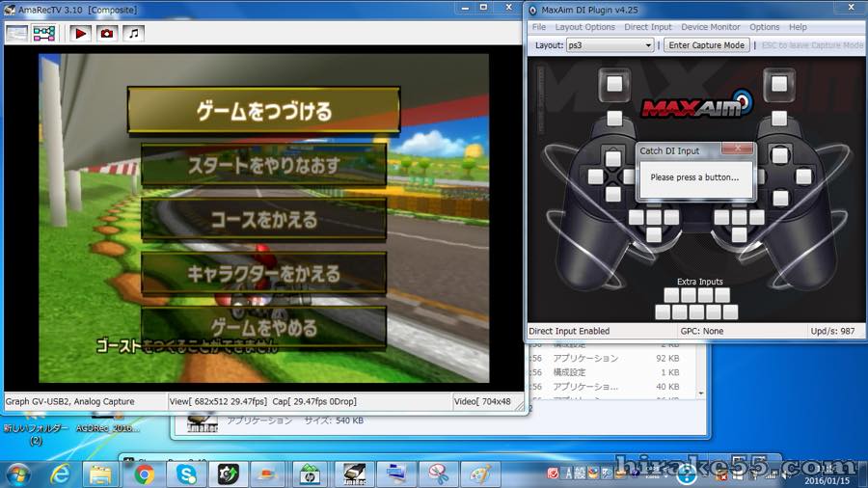Click the cross face button mapping box
Viewport: 868px width, 488px height.
(x=780, y=198)
